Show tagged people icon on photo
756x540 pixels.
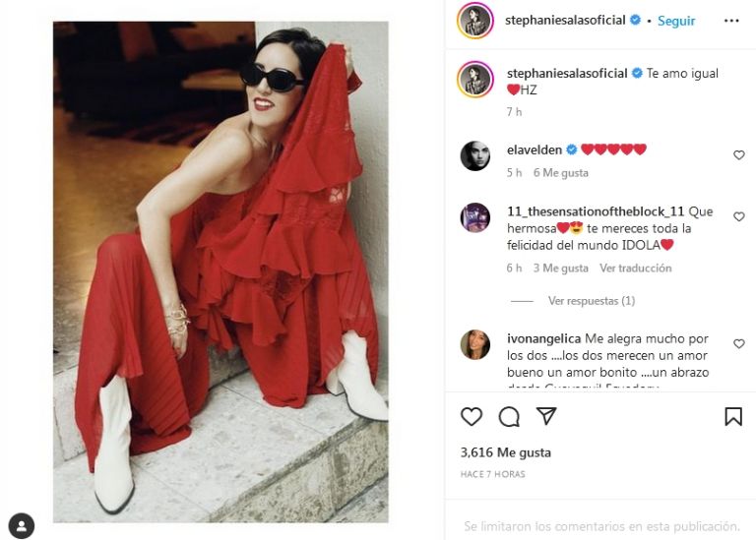pyautogui.click(x=22, y=525)
